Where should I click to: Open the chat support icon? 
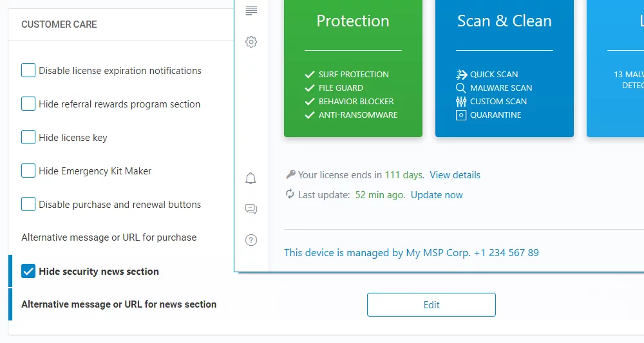[251, 209]
